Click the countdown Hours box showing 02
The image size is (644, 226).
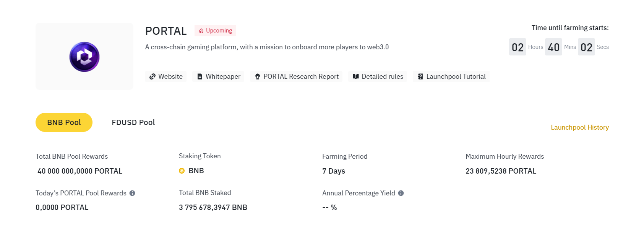pos(517,47)
